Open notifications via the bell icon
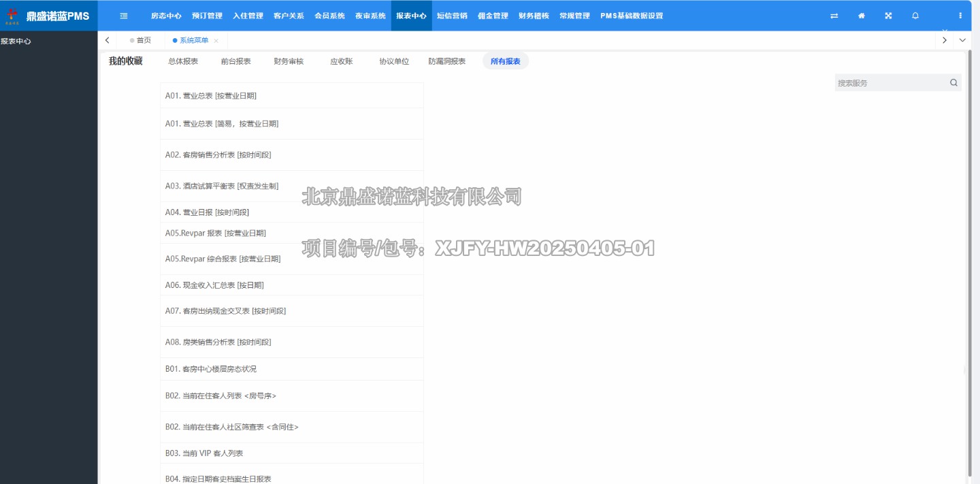Viewport: 980px width, 484px height. pyautogui.click(x=915, y=16)
